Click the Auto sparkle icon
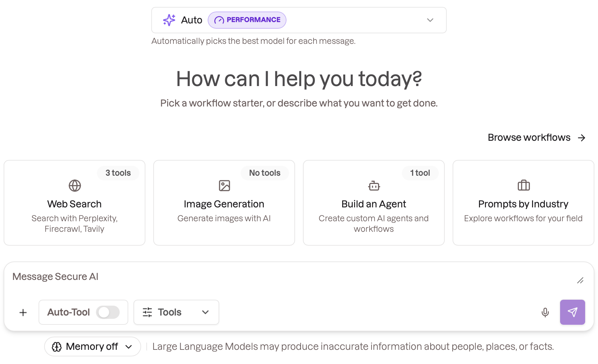Screen dimensions: 598x364 (x=169, y=20)
